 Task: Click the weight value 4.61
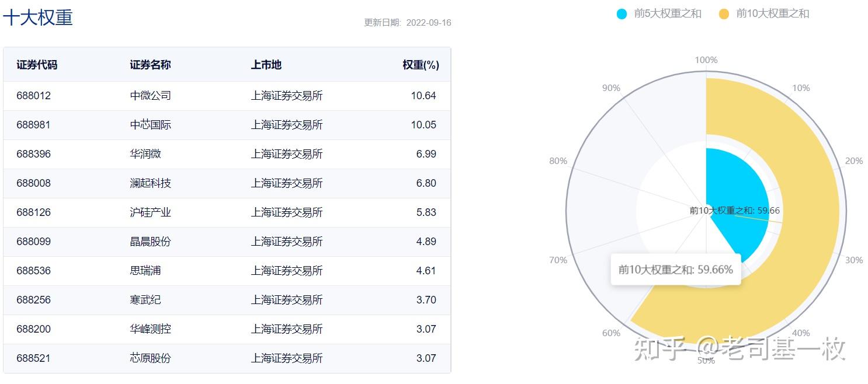click(x=426, y=271)
